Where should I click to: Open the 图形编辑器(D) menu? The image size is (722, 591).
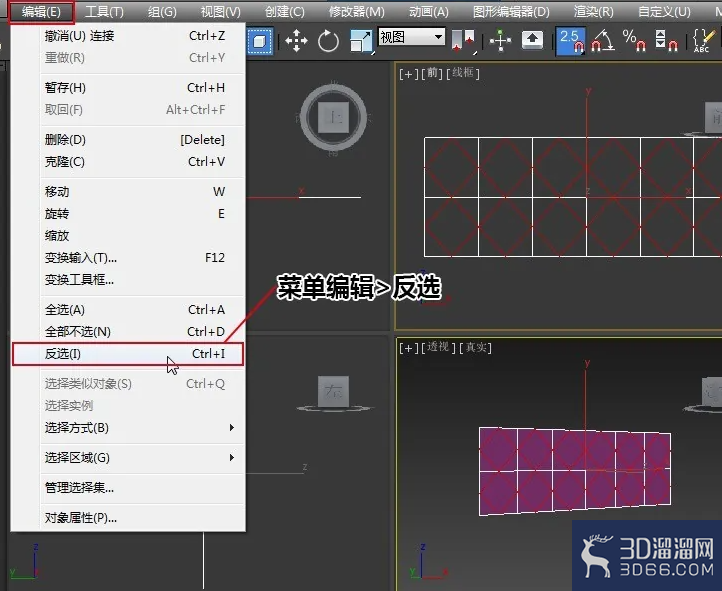tap(511, 12)
